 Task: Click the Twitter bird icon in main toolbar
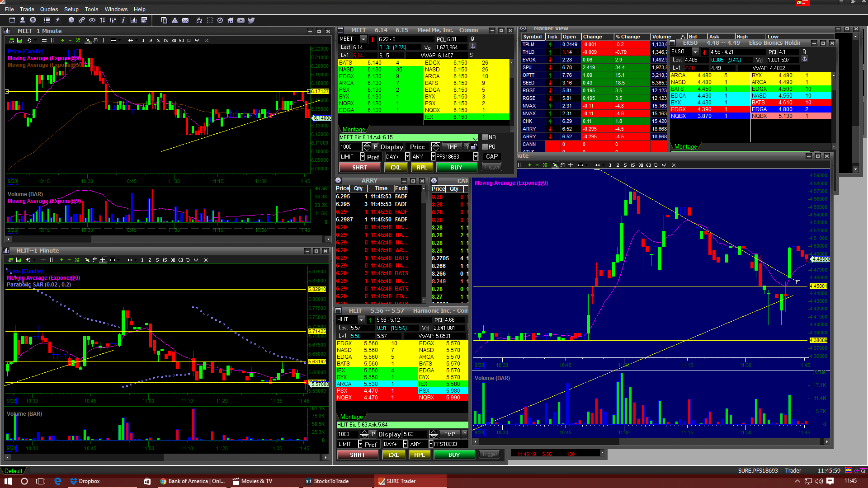[x=251, y=20]
